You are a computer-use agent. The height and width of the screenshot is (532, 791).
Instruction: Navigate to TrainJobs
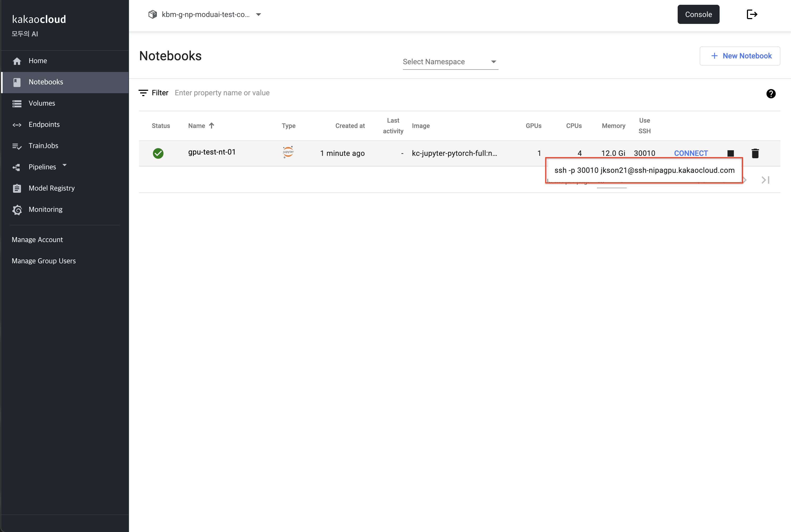click(65, 146)
